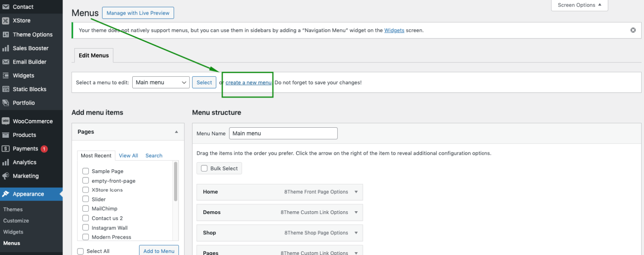Click the create a new menu link
The width and height of the screenshot is (644, 255).
pos(248,82)
